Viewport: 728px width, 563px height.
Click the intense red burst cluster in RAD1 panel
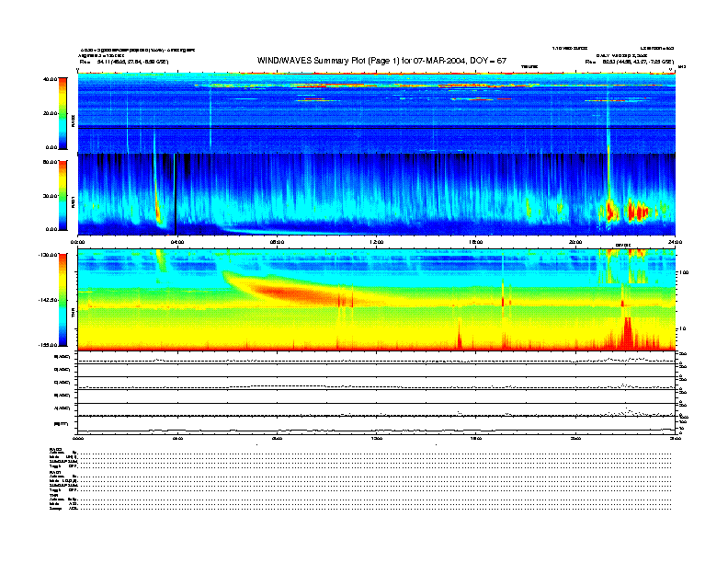click(x=625, y=212)
